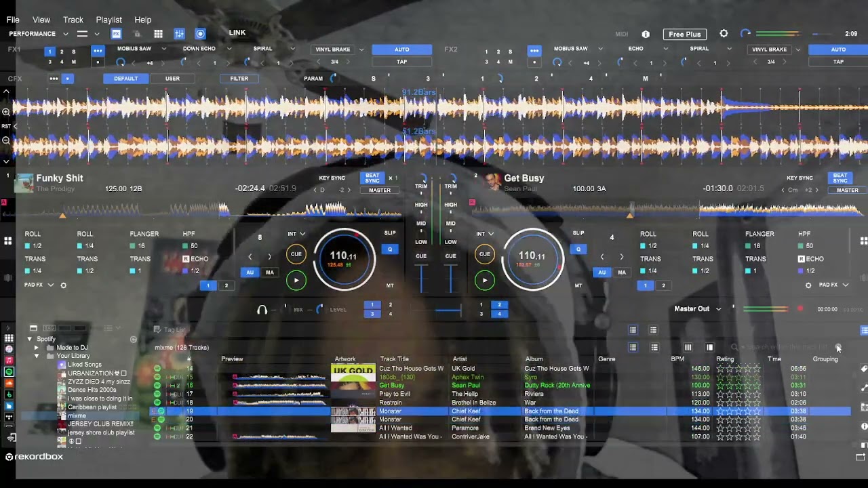The height and width of the screenshot is (488, 868).
Task: Open deck 1 PAD FX settings gear
Action: tap(64, 285)
